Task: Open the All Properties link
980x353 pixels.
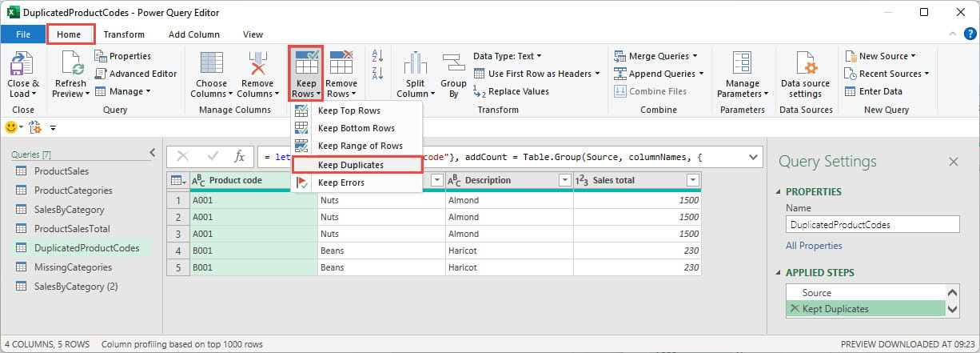Action: 814,246
